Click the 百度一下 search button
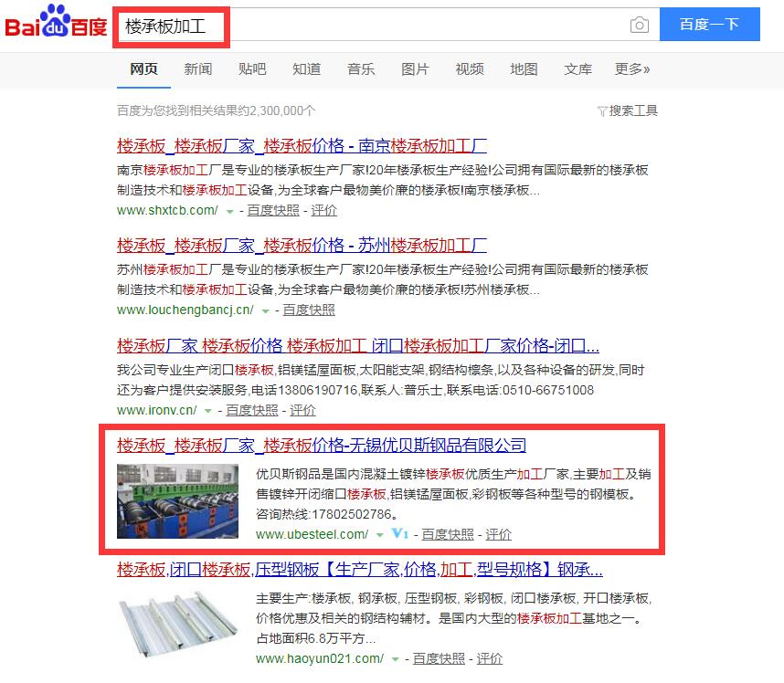The width and height of the screenshot is (784, 683). [x=709, y=25]
